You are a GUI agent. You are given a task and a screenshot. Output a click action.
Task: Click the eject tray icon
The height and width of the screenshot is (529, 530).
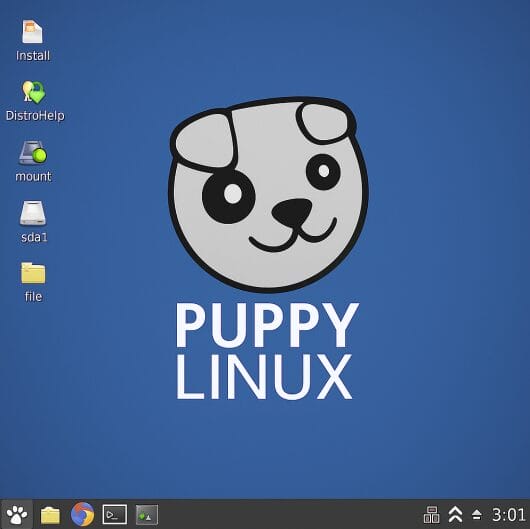(477, 515)
